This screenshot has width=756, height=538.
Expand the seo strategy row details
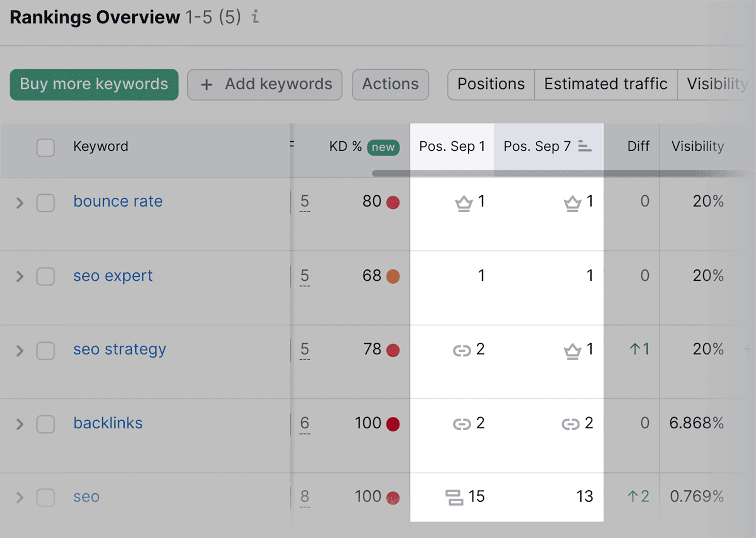20,351
